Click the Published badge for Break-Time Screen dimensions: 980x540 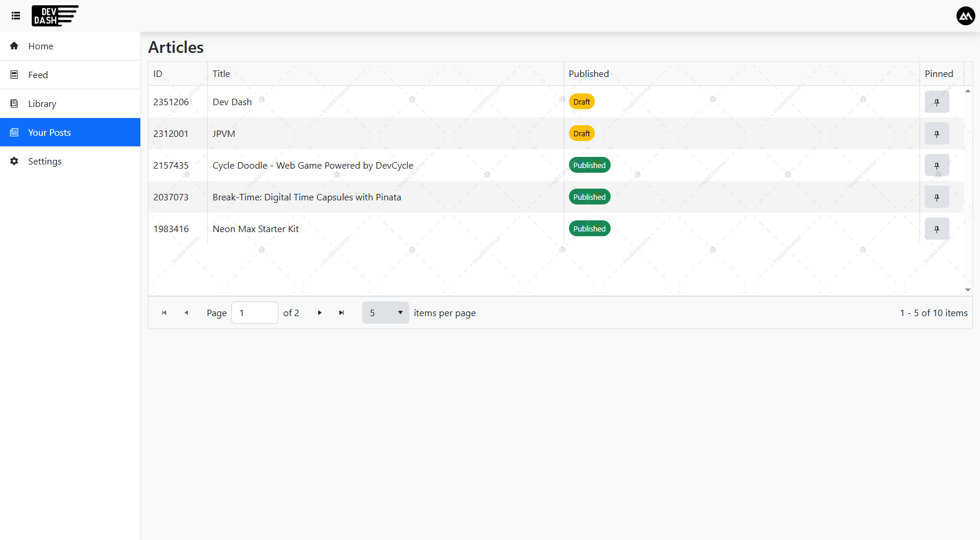(x=590, y=197)
